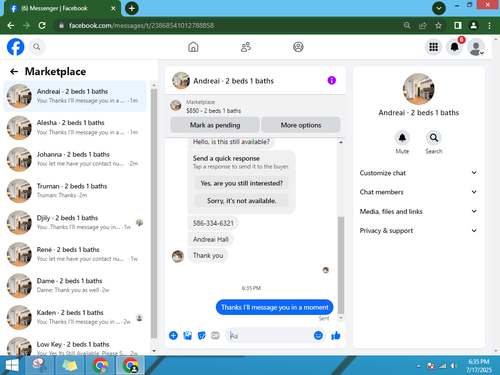This screenshot has width=500, height=375.
Task: Search within the conversation using Search icon
Action: pyautogui.click(x=434, y=138)
